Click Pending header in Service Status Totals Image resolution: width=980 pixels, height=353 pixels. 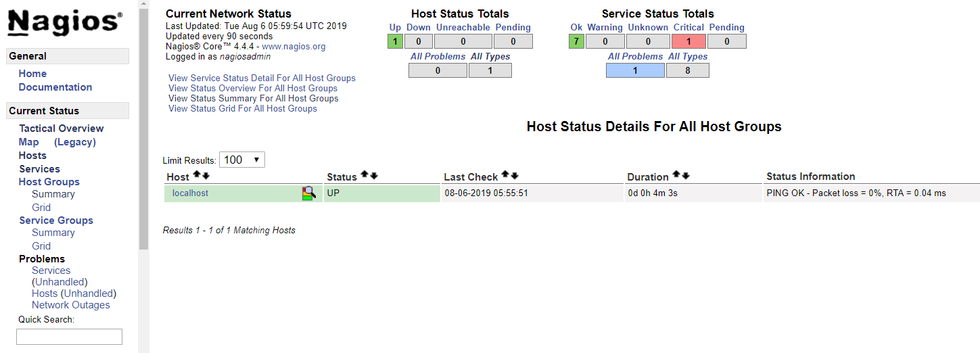(x=727, y=28)
